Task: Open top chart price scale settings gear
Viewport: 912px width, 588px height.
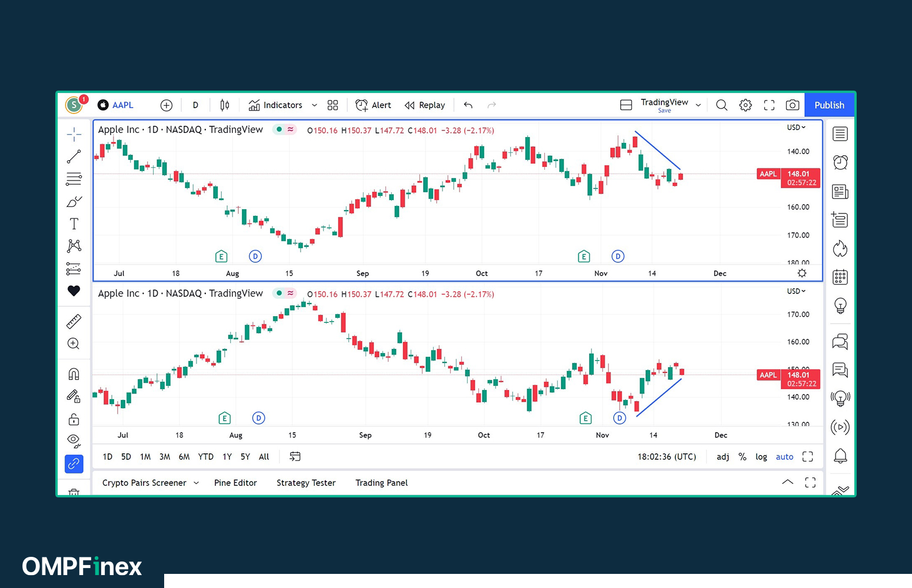Action: pyautogui.click(x=802, y=273)
